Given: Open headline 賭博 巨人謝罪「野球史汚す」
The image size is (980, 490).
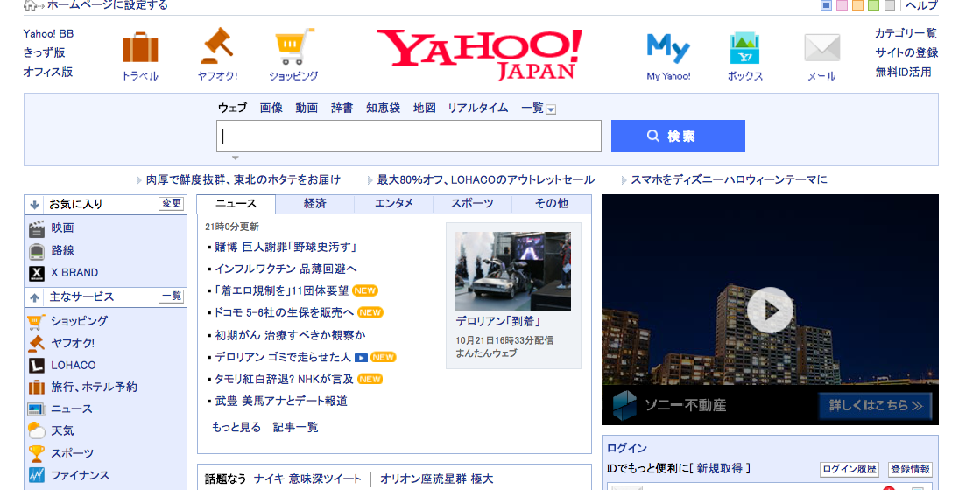Looking at the screenshot, I should coord(286,248).
